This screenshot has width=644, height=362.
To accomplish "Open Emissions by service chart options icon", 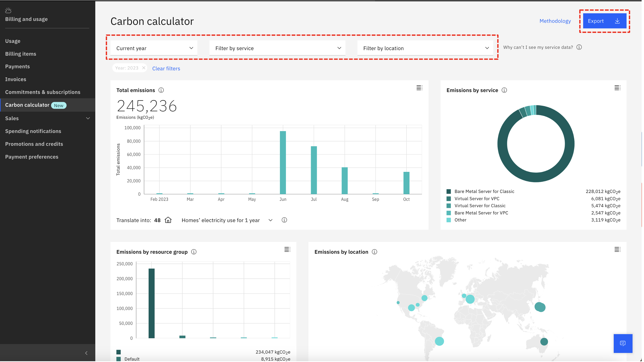I will pos(617,88).
